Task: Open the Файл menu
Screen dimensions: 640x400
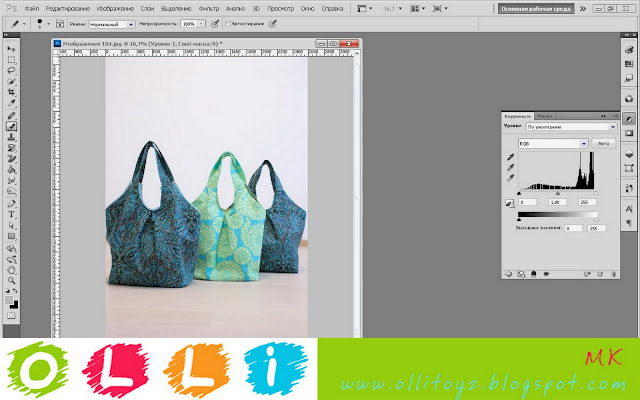Action: [x=31, y=8]
